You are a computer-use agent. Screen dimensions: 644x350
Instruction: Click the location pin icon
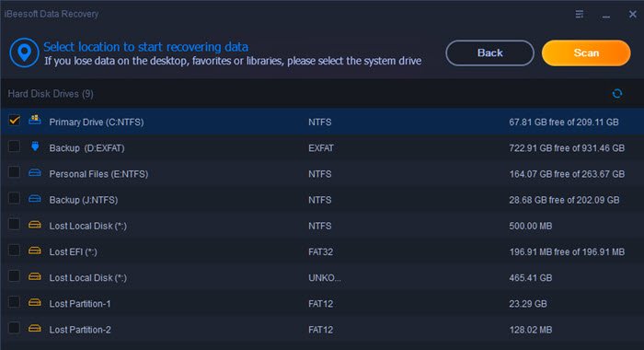[24, 53]
